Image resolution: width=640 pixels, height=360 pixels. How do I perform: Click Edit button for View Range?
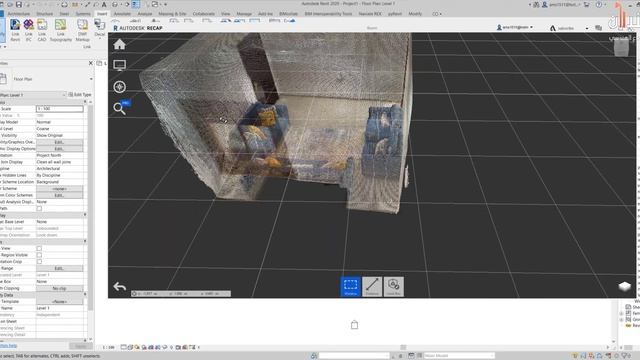[x=60, y=269]
